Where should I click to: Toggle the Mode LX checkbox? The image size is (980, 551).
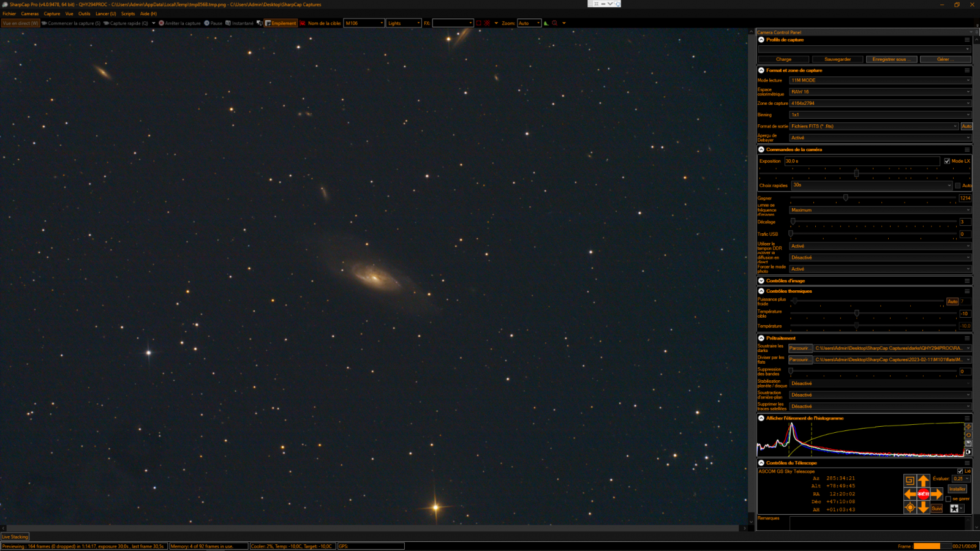[x=947, y=161]
